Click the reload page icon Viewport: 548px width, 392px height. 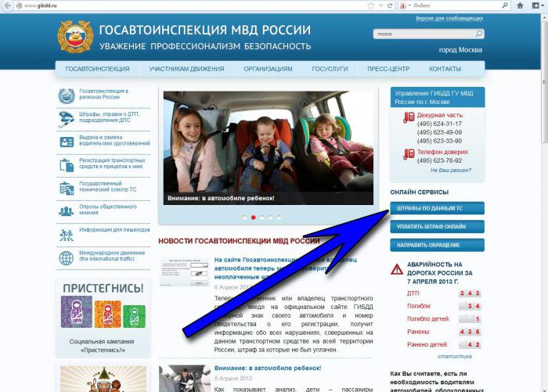(390, 5)
